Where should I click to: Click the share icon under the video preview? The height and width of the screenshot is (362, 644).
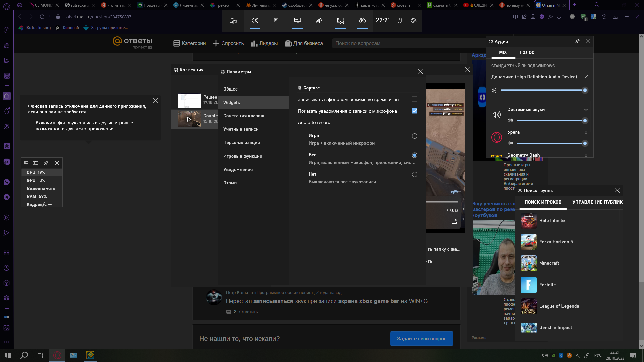454,222
